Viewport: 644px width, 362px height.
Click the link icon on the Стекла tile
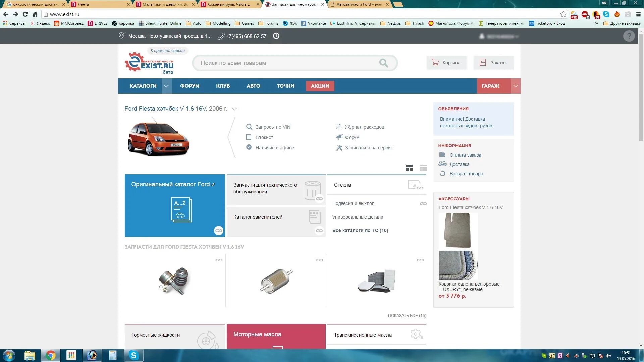click(x=420, y=188)
